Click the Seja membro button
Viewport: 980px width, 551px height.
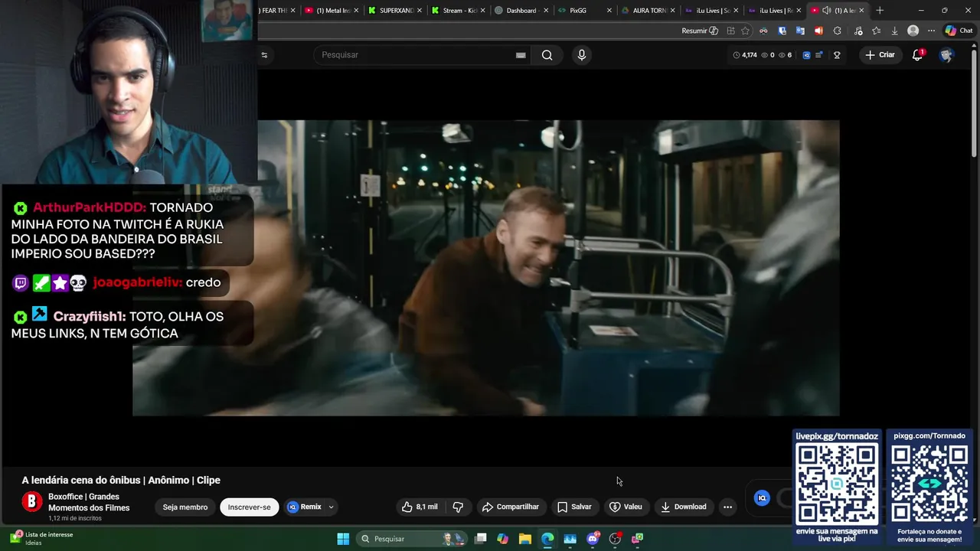click(x=185, y=507)
